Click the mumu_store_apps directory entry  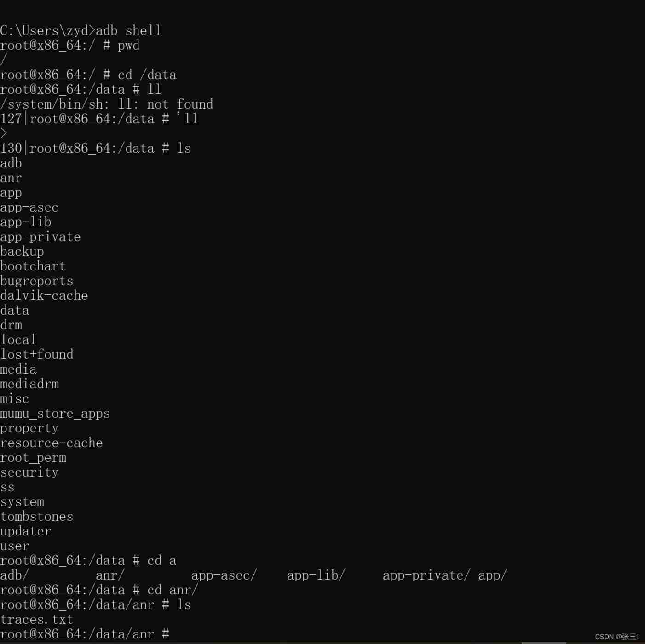point(55,414)
